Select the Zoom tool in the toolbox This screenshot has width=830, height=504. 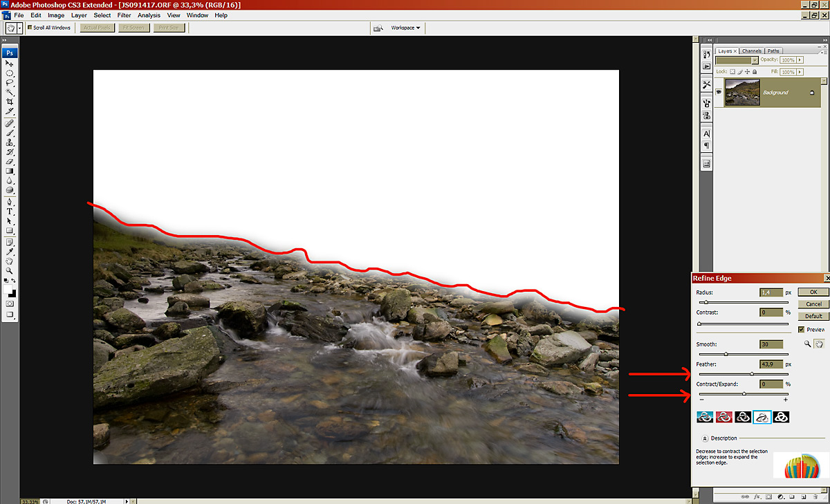click(x=10, y=271)
